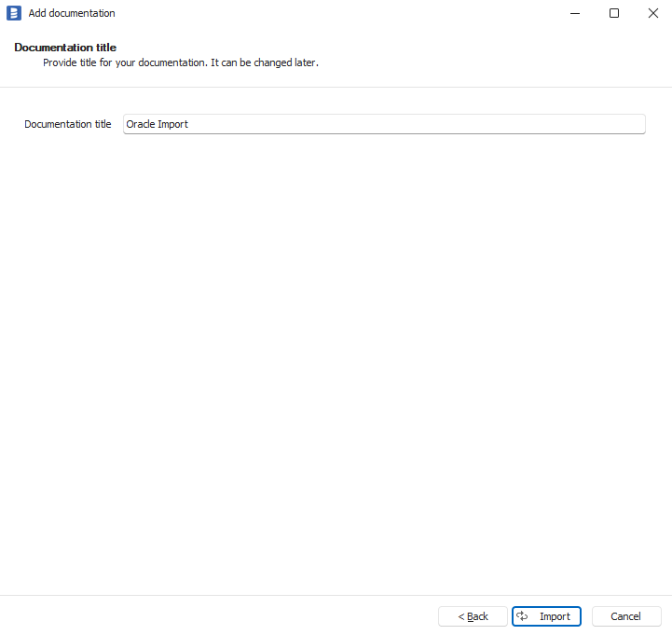Start the import with the Import button
The width and height of the screenshot is (672, 635).
(554, 616)
